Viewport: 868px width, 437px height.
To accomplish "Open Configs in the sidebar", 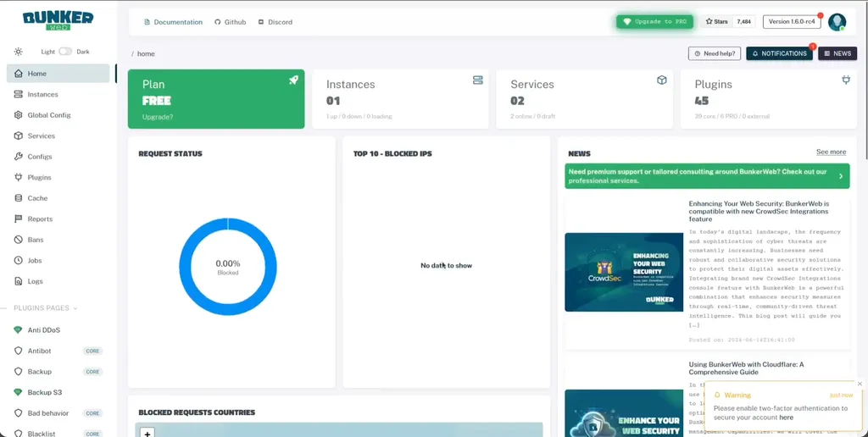I will pyautogui.click(x=58, y=157).
